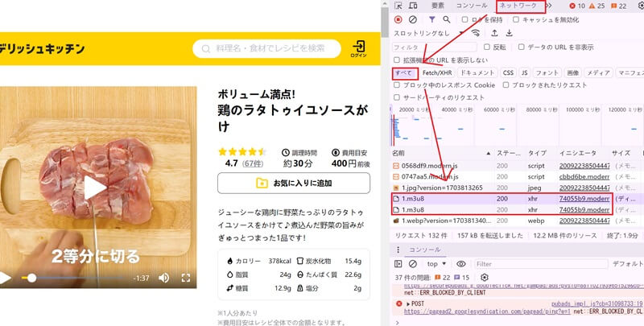Select the ネットワーク tab
Image resolution: width=644 pixels, height=326 pixels.
[x=520, y=6]
